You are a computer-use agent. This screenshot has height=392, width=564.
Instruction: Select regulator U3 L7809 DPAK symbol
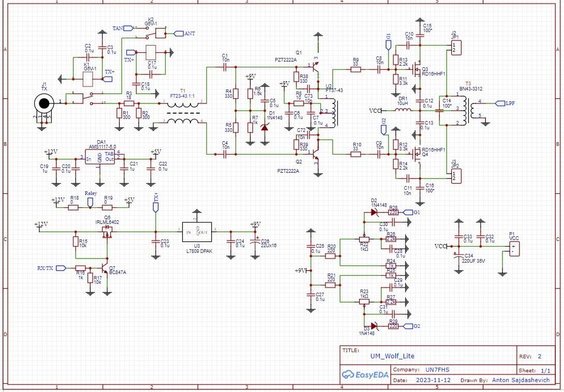point(197,232)
